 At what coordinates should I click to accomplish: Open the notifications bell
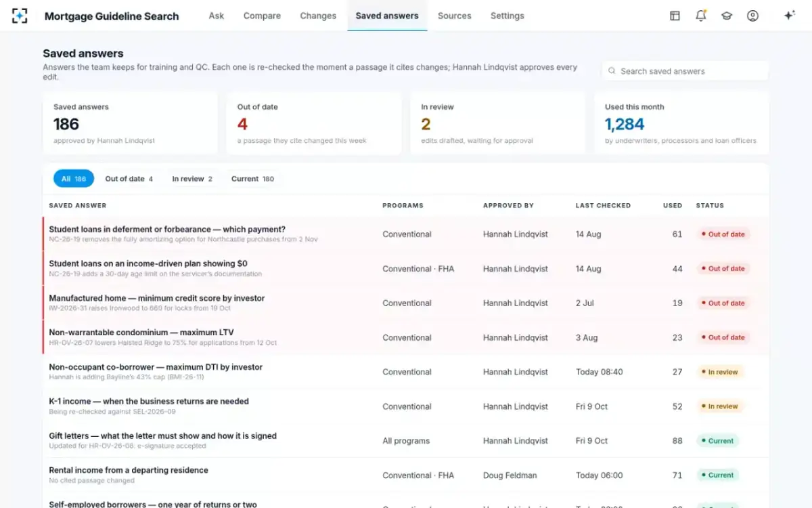coord(701,16)
